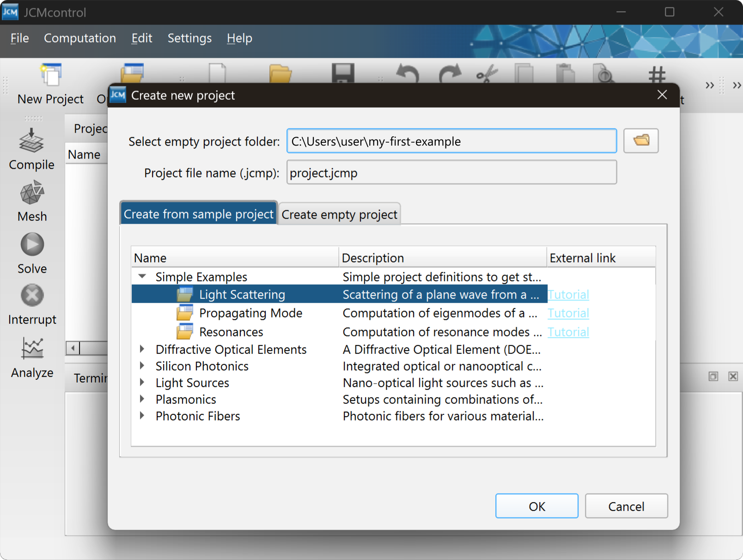Click the Description column header
Viewport: 743px width, 560px height.
[x=443, y=257]
